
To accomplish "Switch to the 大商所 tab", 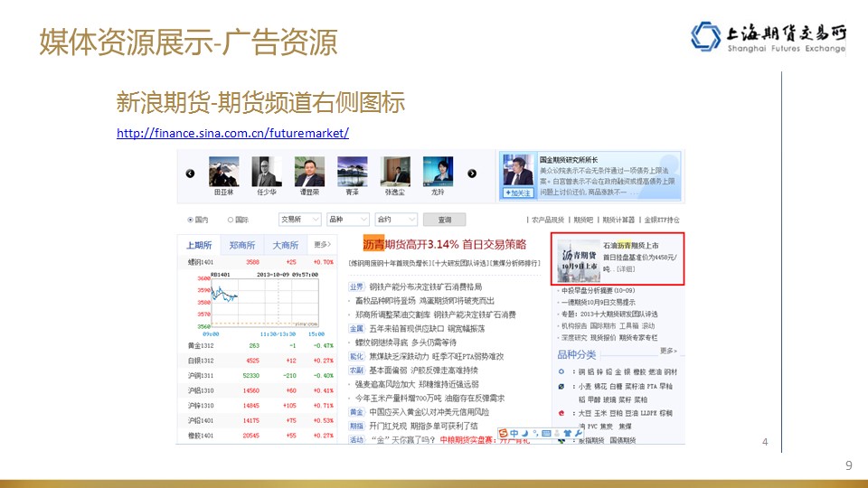I will (285, 245).
